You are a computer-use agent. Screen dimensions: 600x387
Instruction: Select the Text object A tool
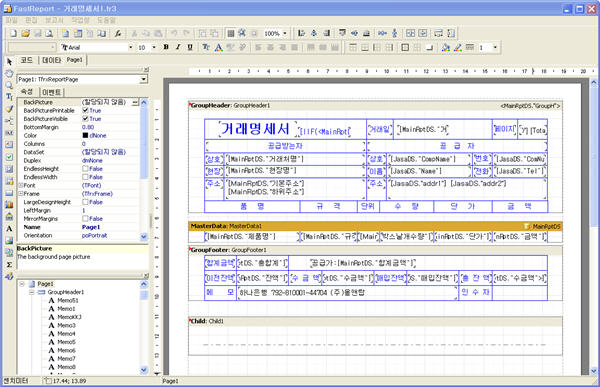coord(9,229)
